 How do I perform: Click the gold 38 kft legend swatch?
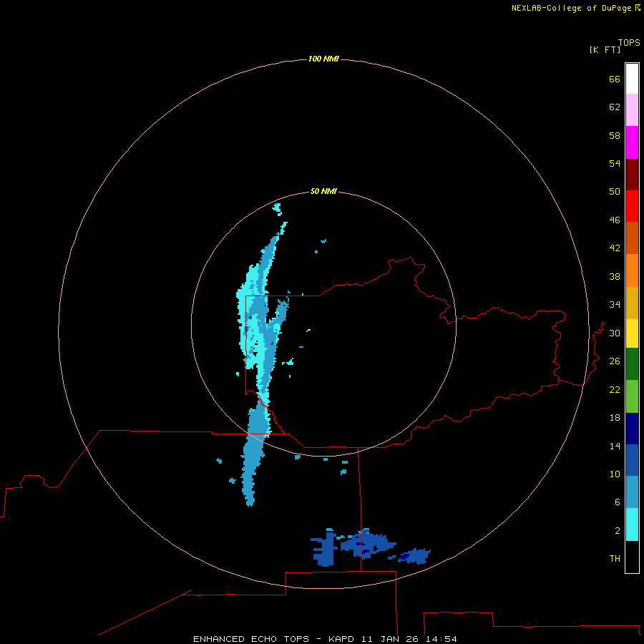632,303
